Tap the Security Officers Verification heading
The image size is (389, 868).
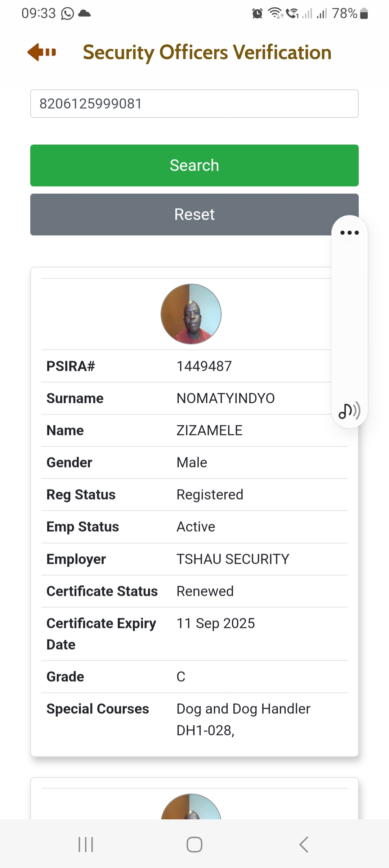click(x=207, y=53)
